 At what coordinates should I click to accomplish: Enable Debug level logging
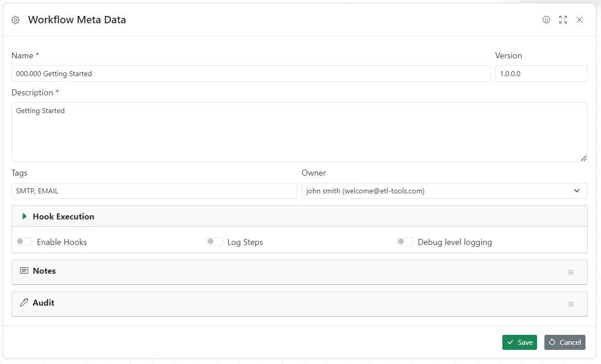(x=405, y=241)
